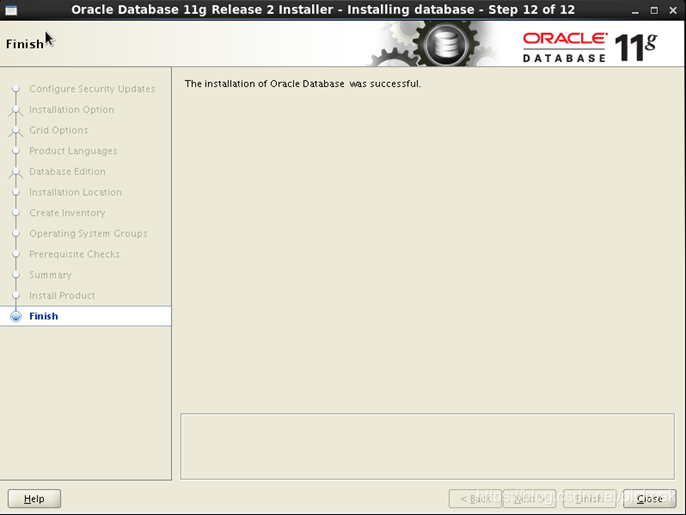Select the Summary step
This screenshot has width=686, height=515.
click(50, 275)
